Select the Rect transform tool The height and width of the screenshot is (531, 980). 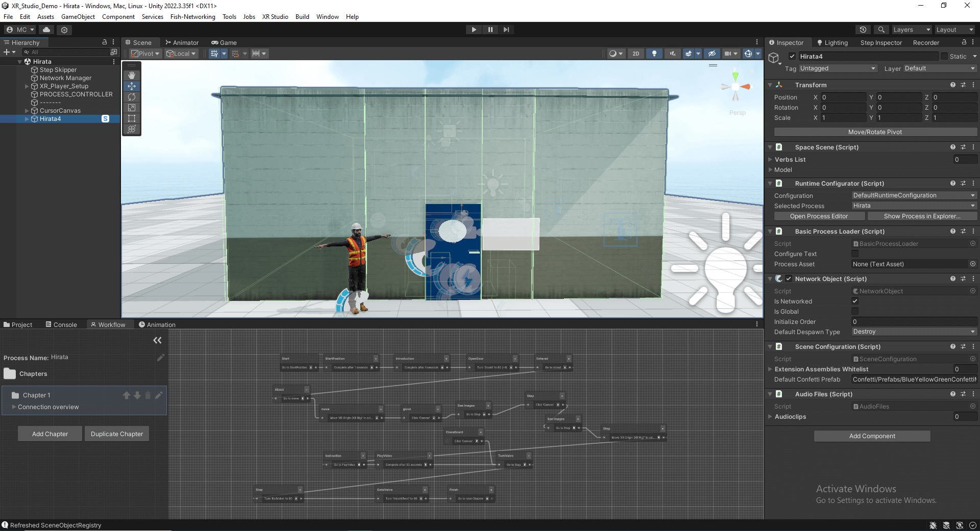tap(132, 118)
